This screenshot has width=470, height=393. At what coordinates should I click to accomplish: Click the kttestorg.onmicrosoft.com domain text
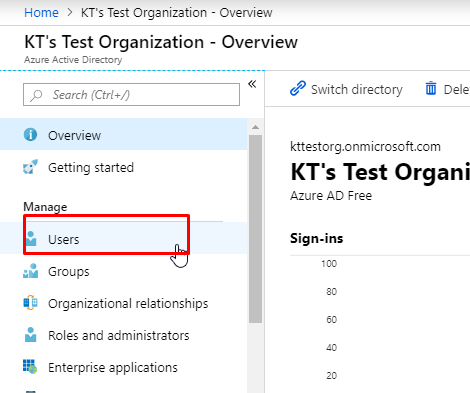[x=365, y=146]
